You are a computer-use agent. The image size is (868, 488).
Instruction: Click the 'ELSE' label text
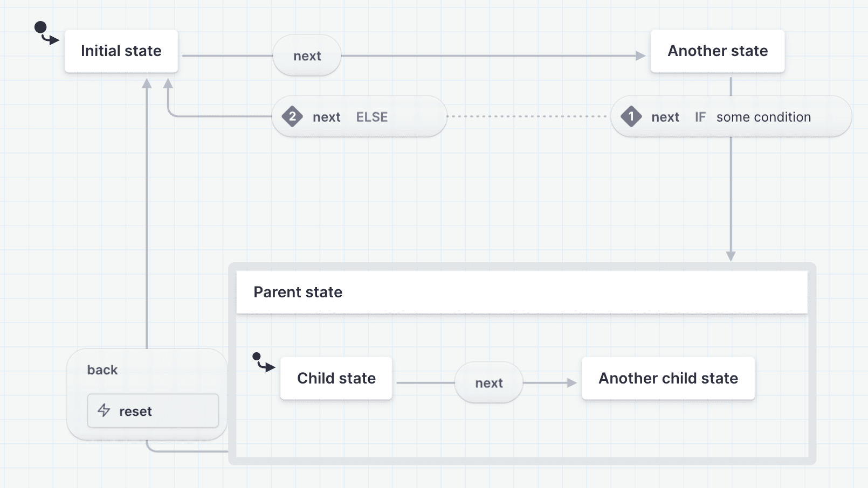372,117
